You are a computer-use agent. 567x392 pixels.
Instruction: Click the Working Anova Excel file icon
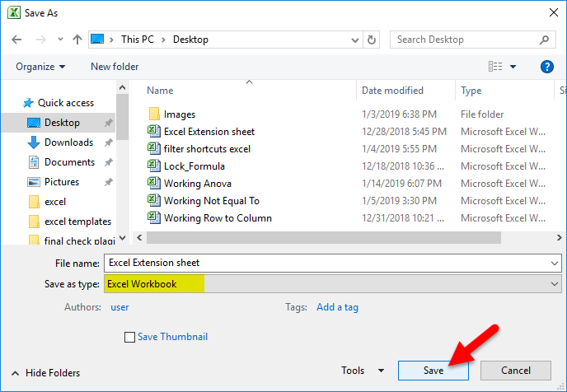point(153,184)
